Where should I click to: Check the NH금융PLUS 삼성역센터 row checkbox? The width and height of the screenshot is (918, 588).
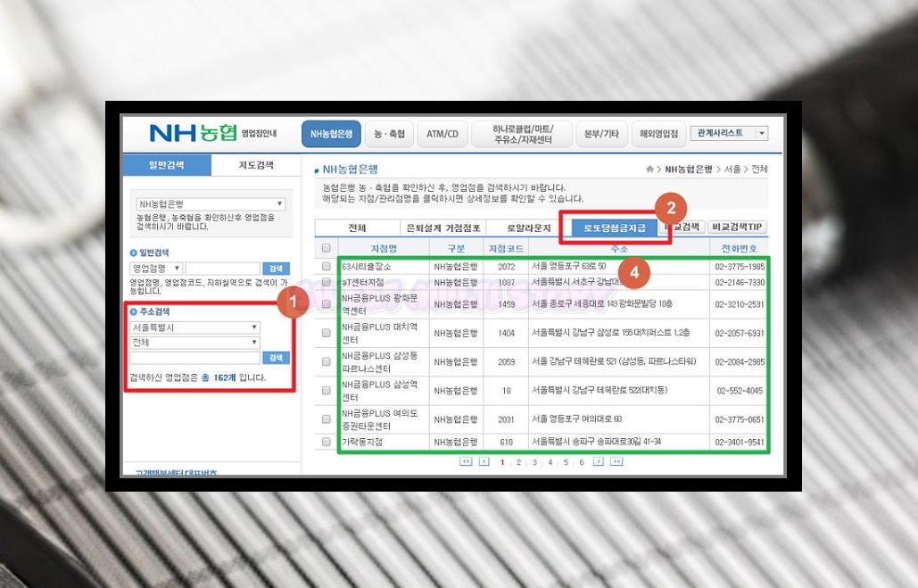click(327, 390)
